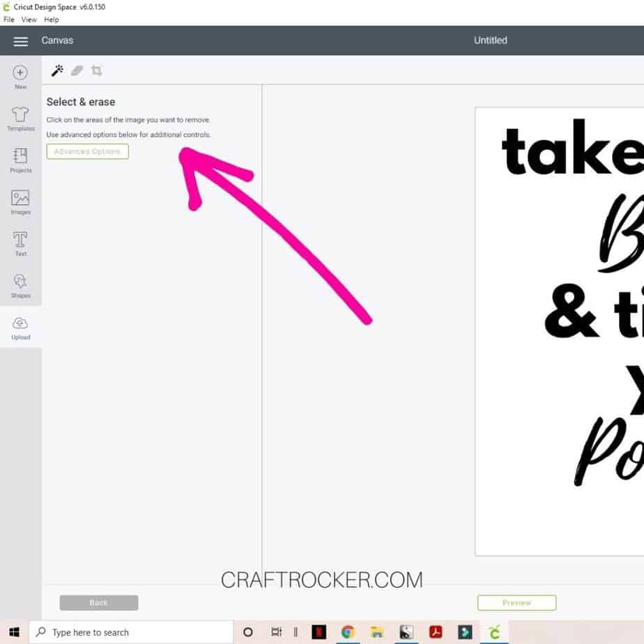Choose the eraser tool in the upload toolbar
Viewport: 644px width, 644px height.
coord(77,70)
